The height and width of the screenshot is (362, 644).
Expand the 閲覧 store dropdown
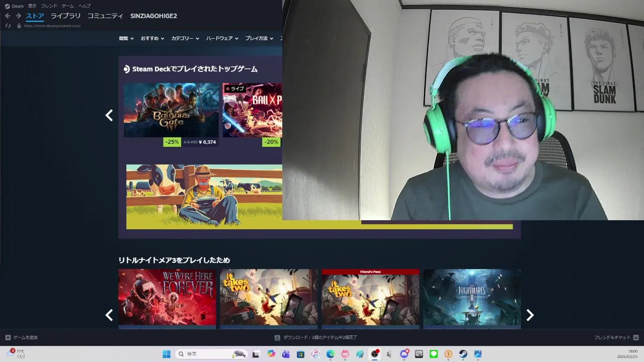[126, 38]
